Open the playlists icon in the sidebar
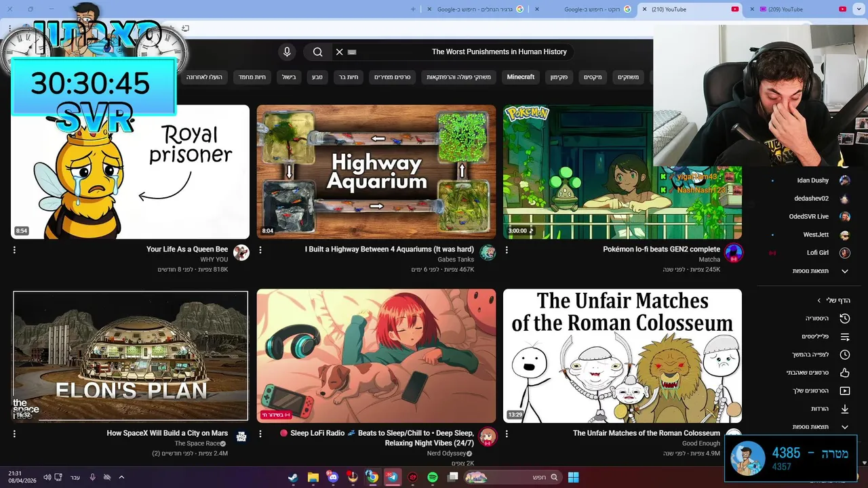868x488 pixels. [845, 337]
